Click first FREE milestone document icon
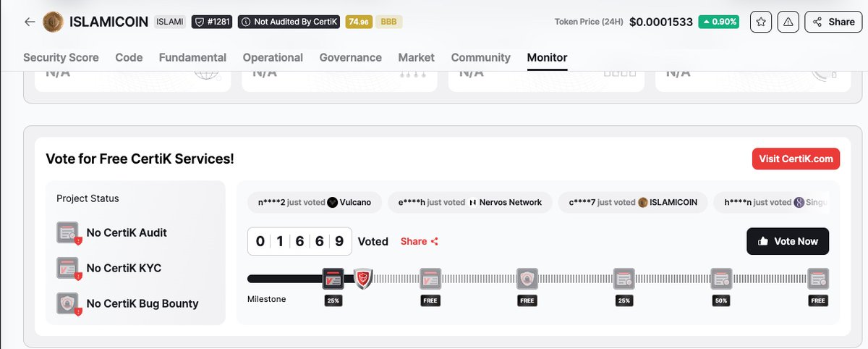This screenshot has height=349, width=868. (430, 279)
